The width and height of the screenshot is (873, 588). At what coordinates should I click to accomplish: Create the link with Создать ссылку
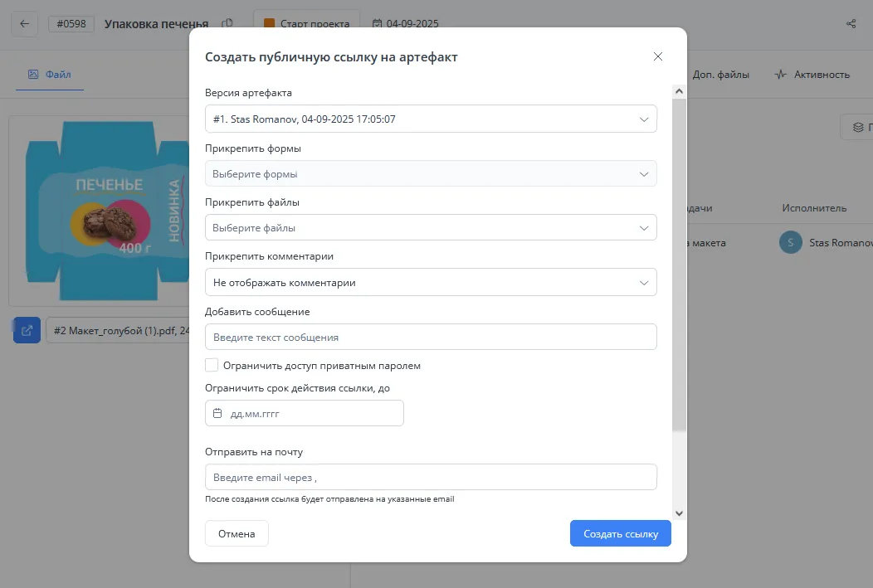[x=620, y=533]
